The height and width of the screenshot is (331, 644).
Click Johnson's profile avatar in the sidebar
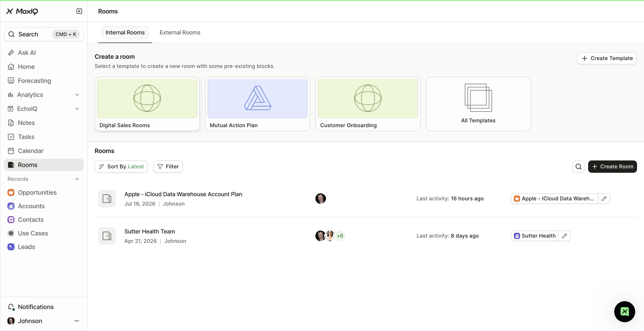(x=11, y=321)
